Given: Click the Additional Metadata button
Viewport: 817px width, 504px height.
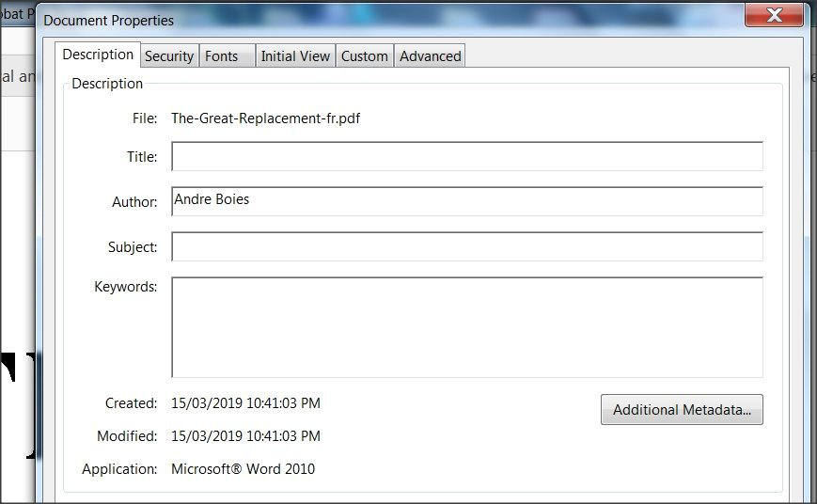Looking at the screenshot, I should pos(682,410).
